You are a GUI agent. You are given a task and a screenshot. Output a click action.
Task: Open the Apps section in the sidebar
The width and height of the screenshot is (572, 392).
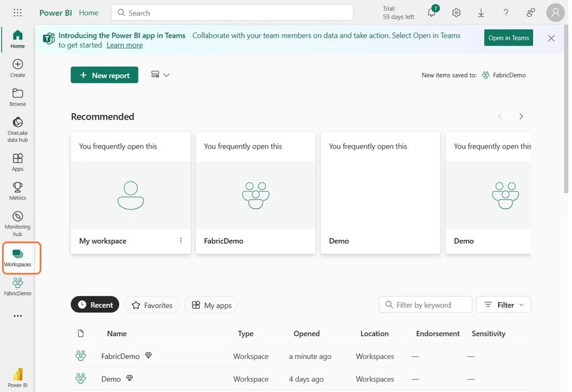pyautogui.click(x=17, y=162)
